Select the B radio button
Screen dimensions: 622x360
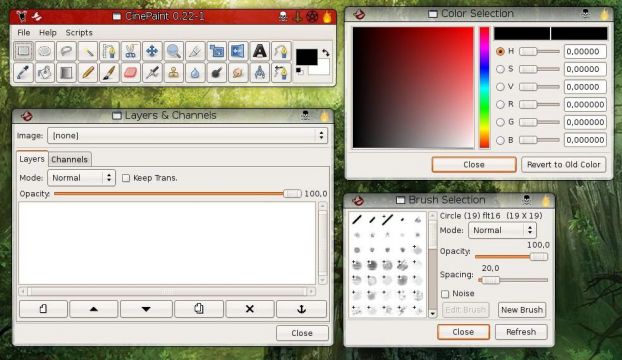coord(500,140)
